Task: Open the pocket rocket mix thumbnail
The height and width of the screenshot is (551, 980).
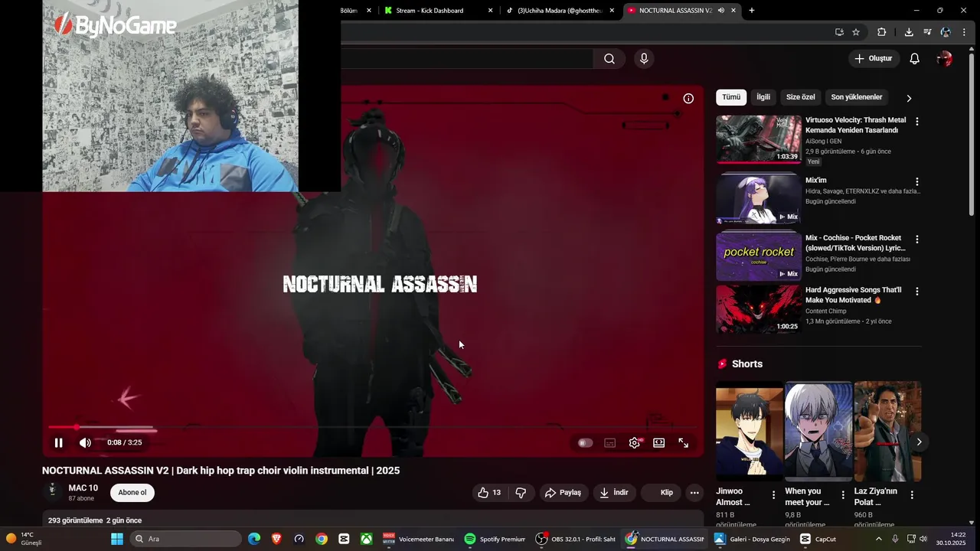Action: tap(759, 256)
